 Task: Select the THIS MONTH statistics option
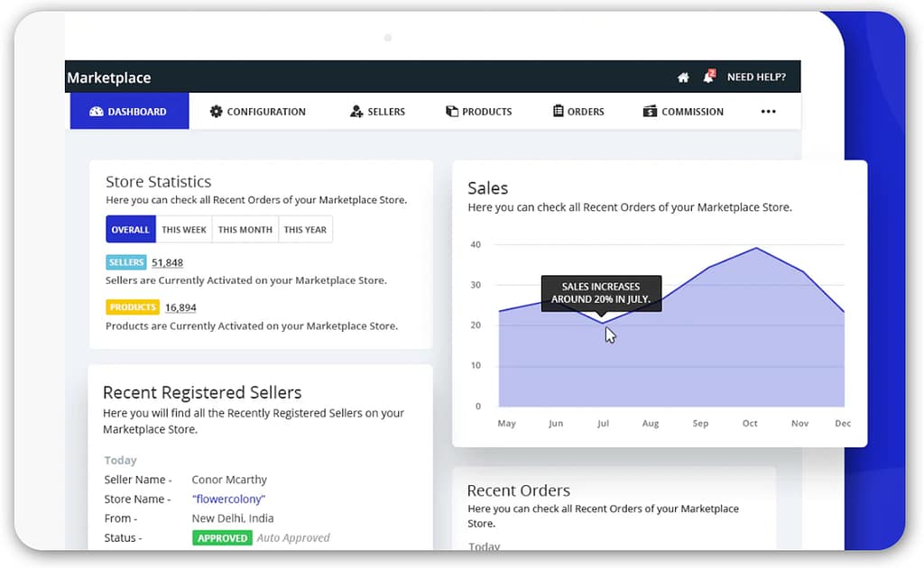[245, 229]
